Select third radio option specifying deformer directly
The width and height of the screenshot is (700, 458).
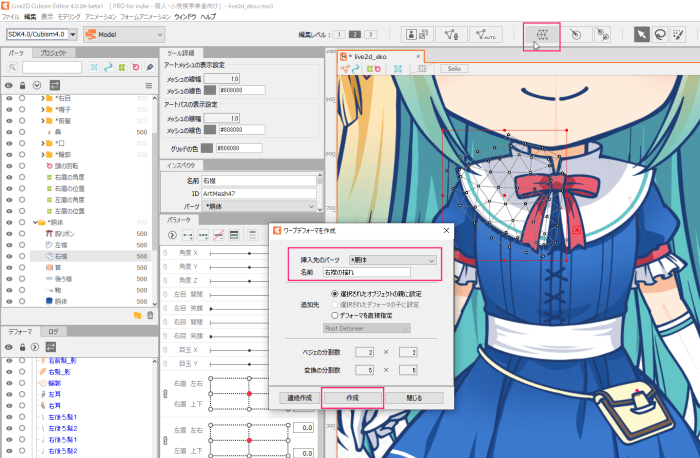pyautogui.click(x=334, y=315)
